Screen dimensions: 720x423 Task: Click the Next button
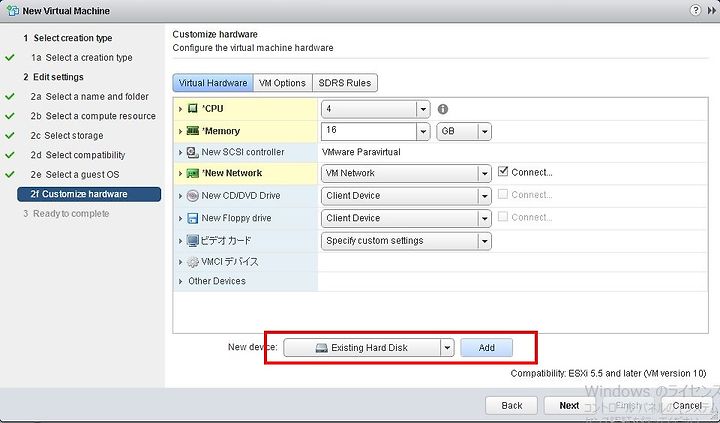click(x=569, y=406)
